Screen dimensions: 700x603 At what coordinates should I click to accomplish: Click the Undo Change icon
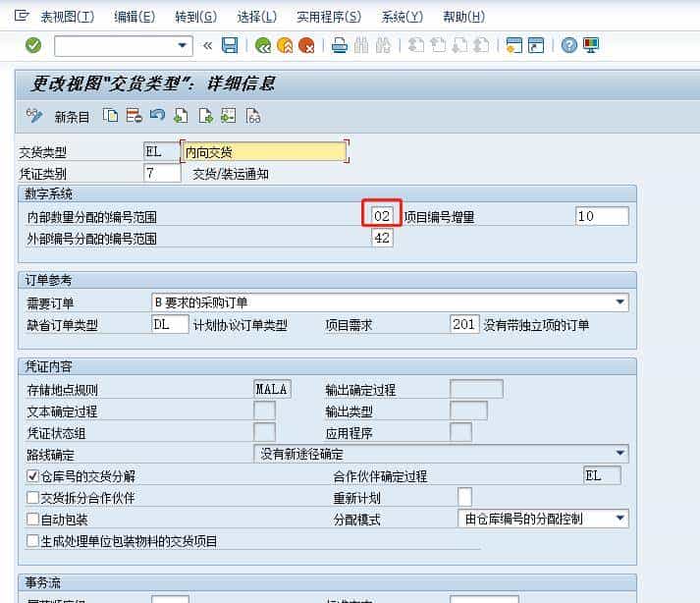(x=157, y=116)
